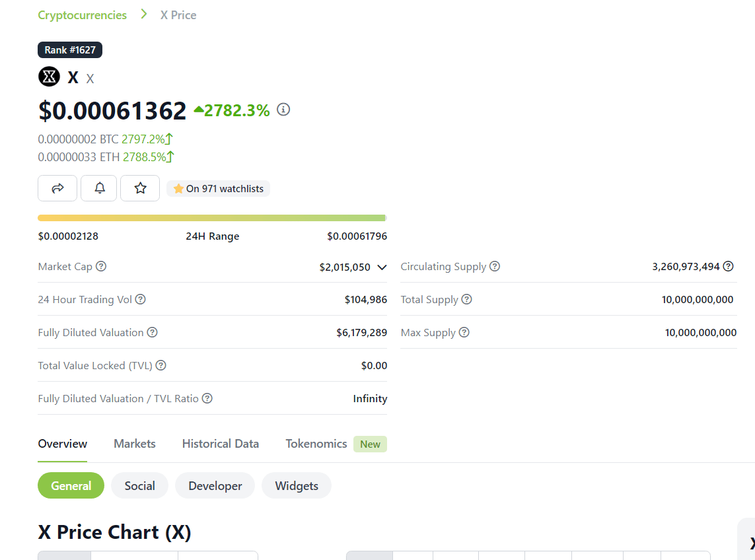This screenshot has width=755, height=560.
Task: Add X to favorites with star button
Action: [x=140, y=188]
